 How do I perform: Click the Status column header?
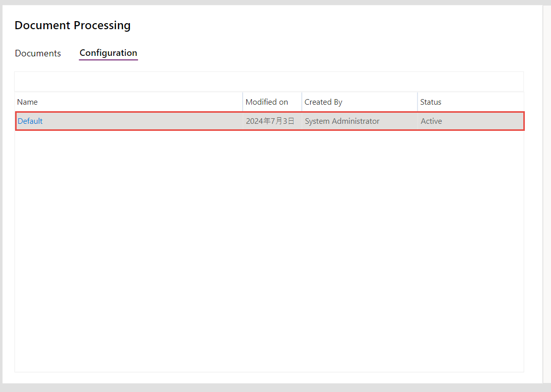[431, 102]
